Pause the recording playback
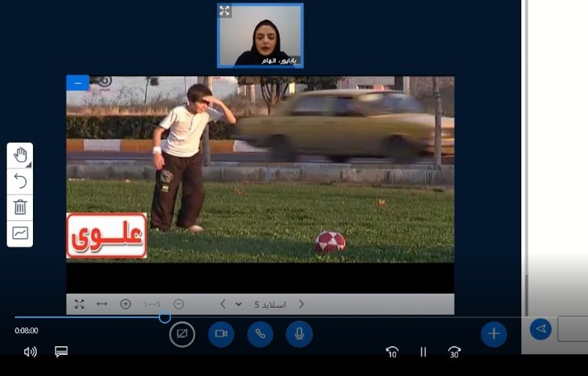Viewport: 588px width, 376px height. click(423, 352)
